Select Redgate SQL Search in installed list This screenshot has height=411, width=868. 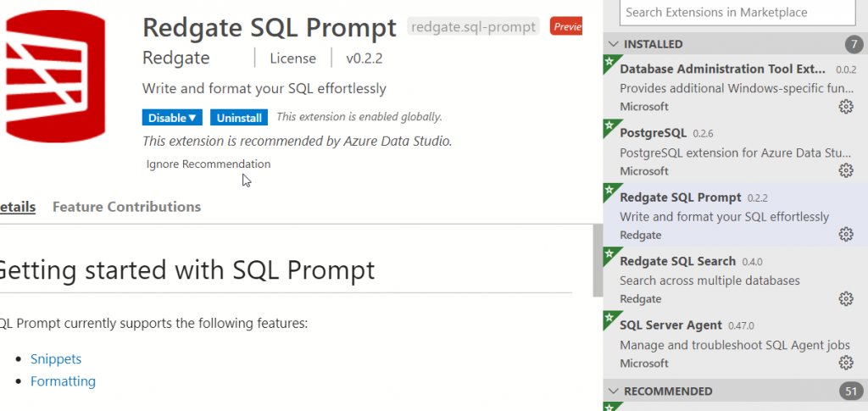[678, 262]
